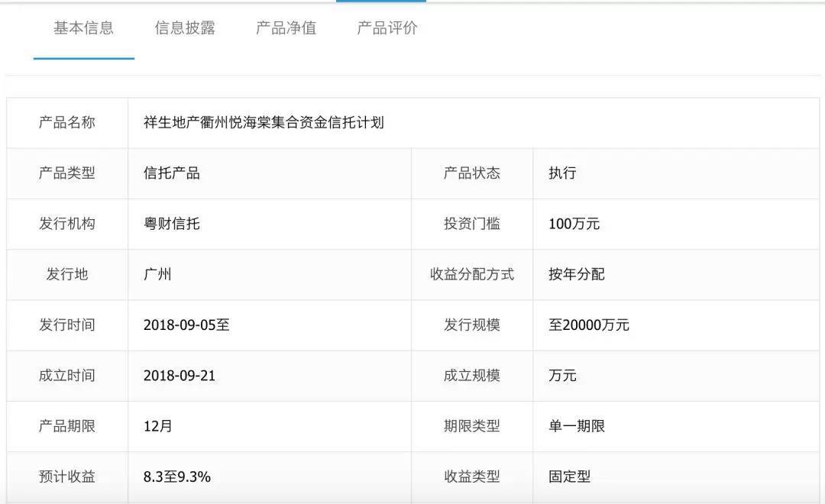Select the 按年分配 distribution method value

pyautogui.click(x=577, y=274)
